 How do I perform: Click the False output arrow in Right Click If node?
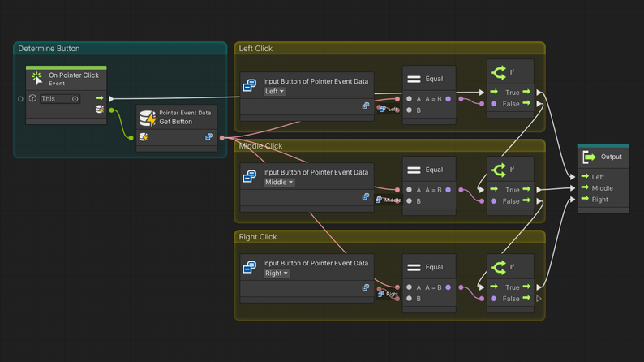pyautogui.click(x=526, y=298)
